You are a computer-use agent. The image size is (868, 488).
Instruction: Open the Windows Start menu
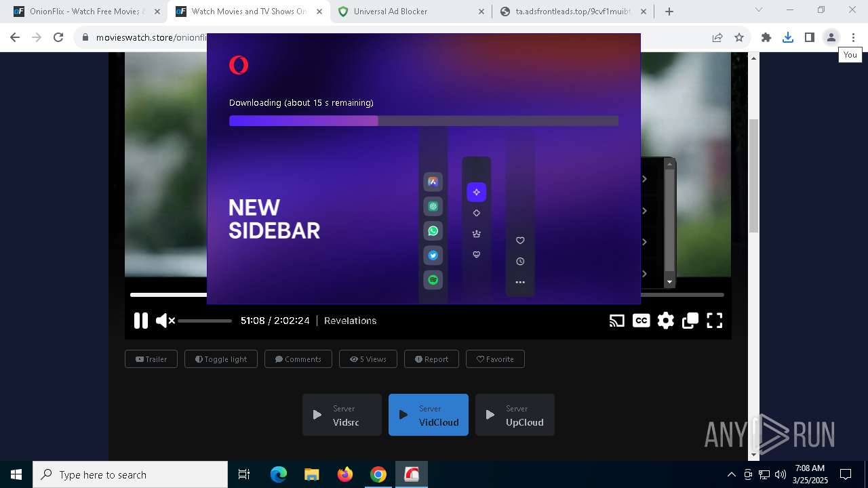tap(16, 474)
